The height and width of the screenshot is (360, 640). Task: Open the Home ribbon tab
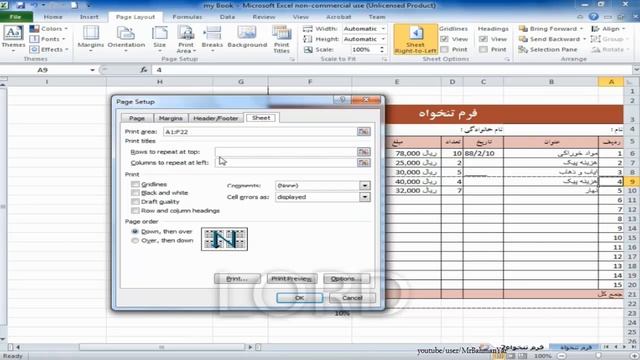pos(53,17)
